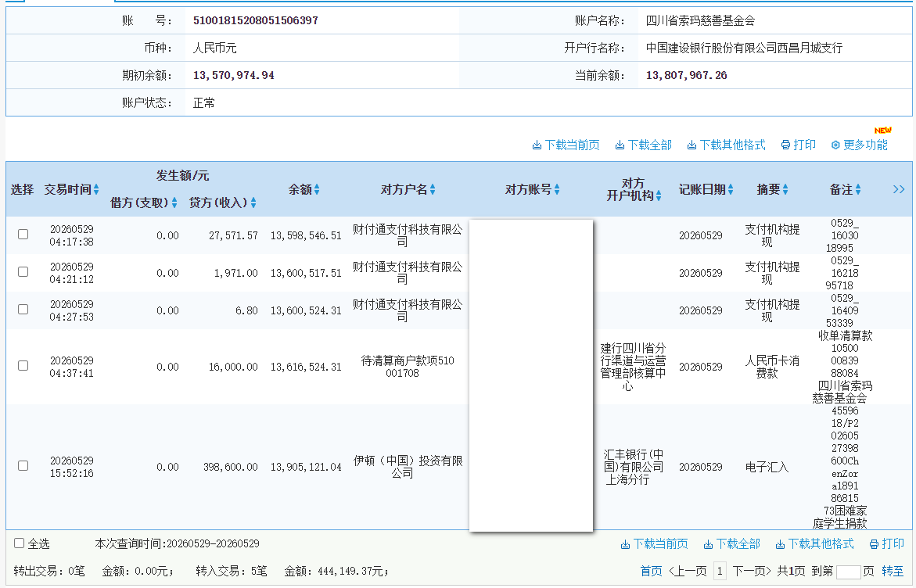This screenshot has width=916, height=588.
Task: Toggle the 全选 select-all checkbox
Action: point(20,543)
